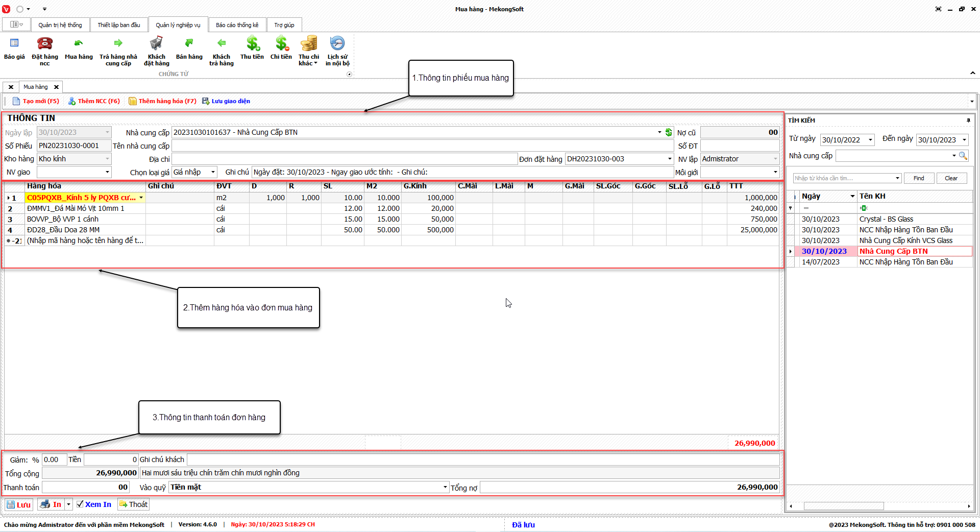Expand the Vào quỹ Tiền mặt dropdown
Screen dimensions: 980x532
tap(445, 488)
